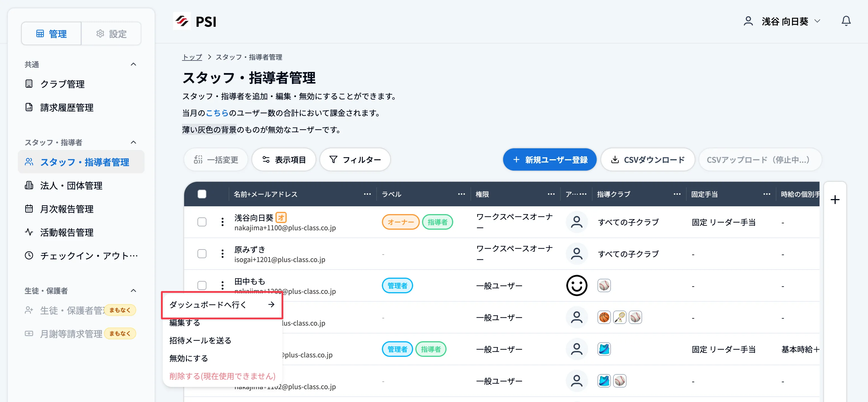The height and width of the screenshot is (402, 868).
Task: Collapse the スタッフ・指導者 sidebar section
Action: click(x=133, y=142)
